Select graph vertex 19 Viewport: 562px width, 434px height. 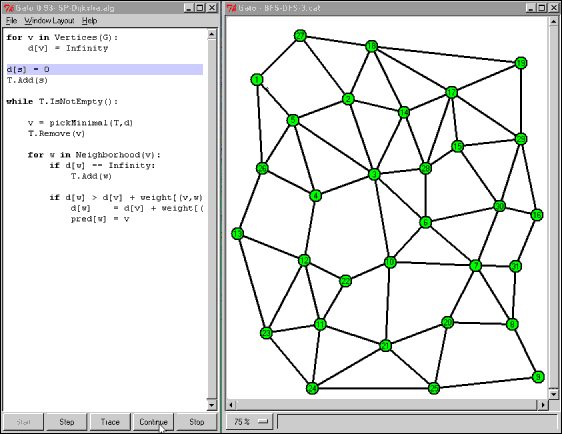pos(521,63)
